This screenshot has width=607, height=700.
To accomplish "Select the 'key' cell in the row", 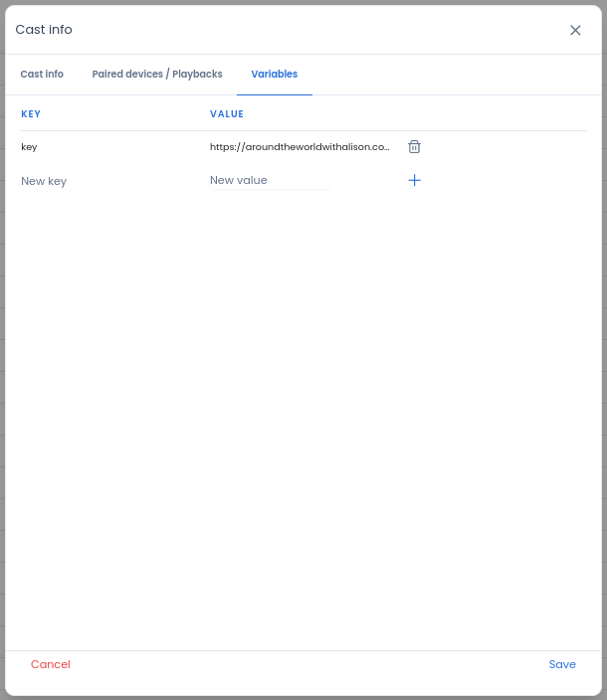I will (29, 147).
